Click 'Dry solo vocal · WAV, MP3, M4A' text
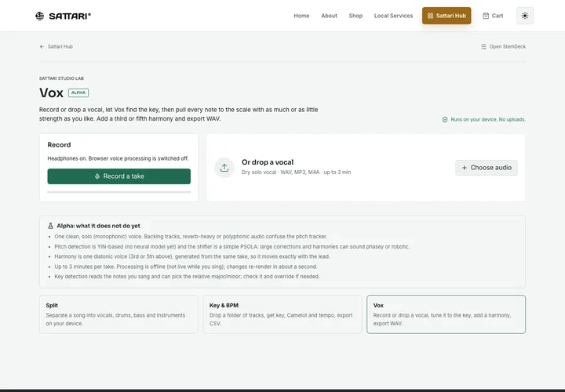The image size is (565, 392). pyautogui.click(x=296, y=172)
